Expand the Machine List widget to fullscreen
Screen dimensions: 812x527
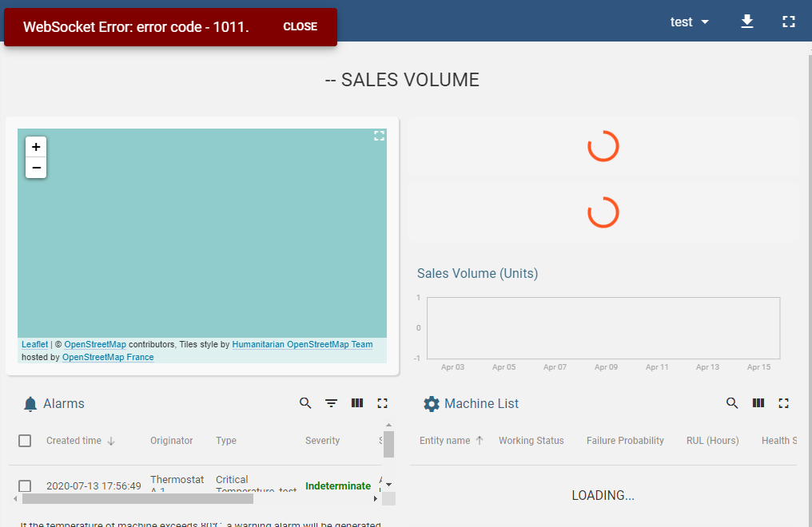point(783,403)
